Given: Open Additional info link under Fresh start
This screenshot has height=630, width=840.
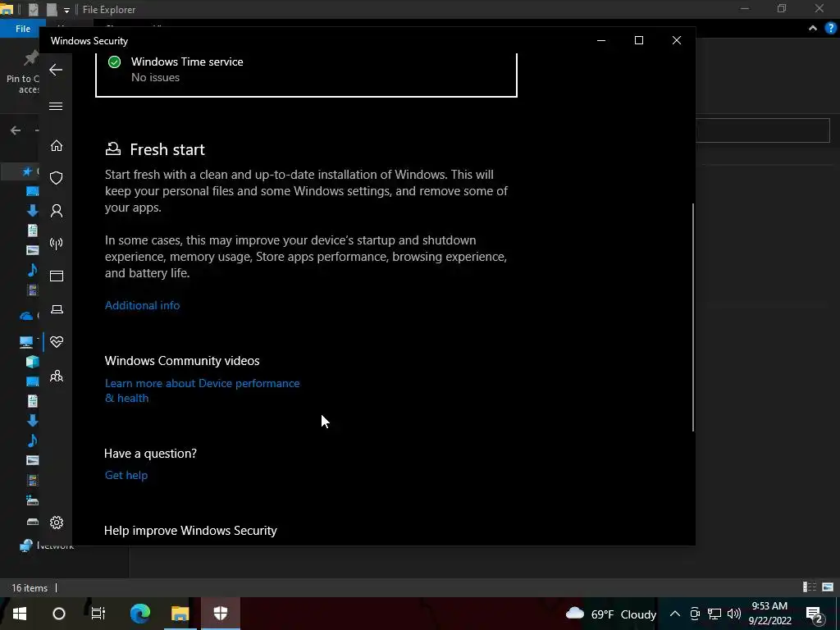Looking at the screenshot, I should (143, 305).
